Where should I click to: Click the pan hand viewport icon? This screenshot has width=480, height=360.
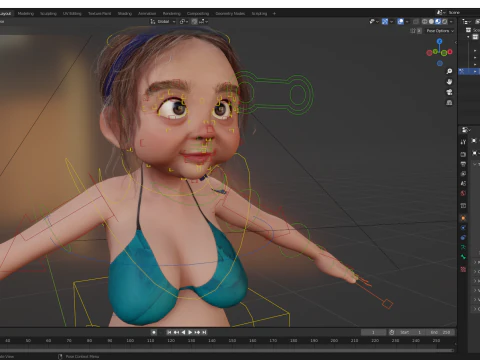(x=449, y=82)
